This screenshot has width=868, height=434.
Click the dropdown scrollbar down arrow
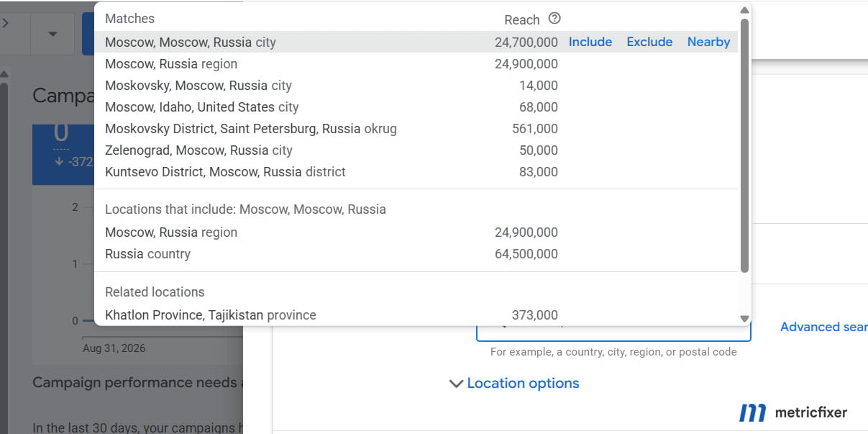tap(744, 319)
